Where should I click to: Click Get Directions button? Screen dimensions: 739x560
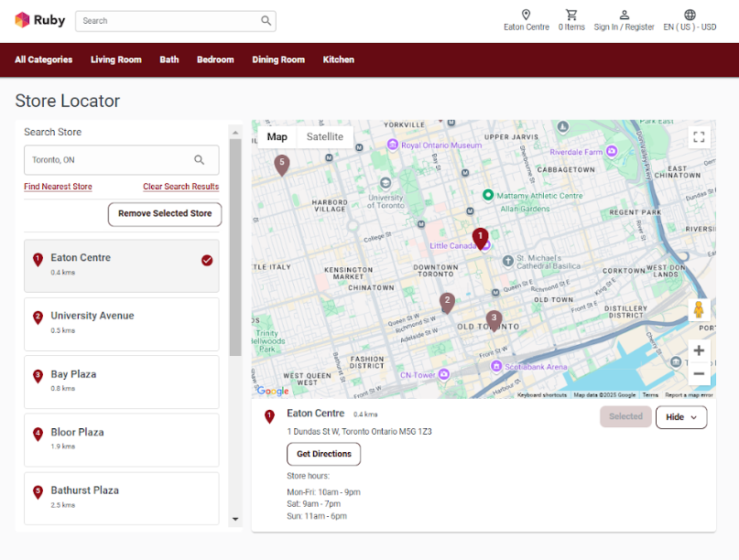[x=324, y=454]
